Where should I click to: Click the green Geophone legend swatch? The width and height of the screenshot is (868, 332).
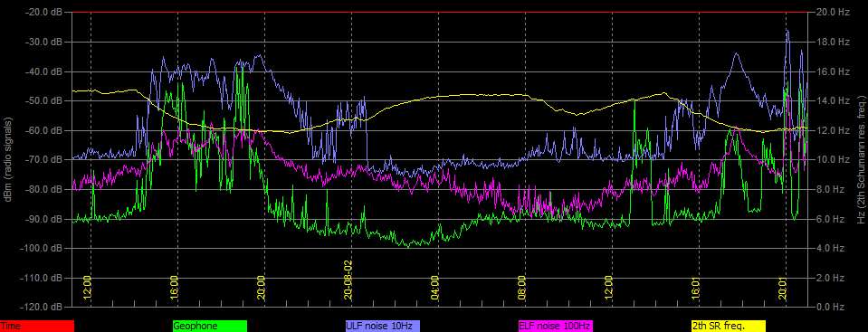click(x=210, y=327)
